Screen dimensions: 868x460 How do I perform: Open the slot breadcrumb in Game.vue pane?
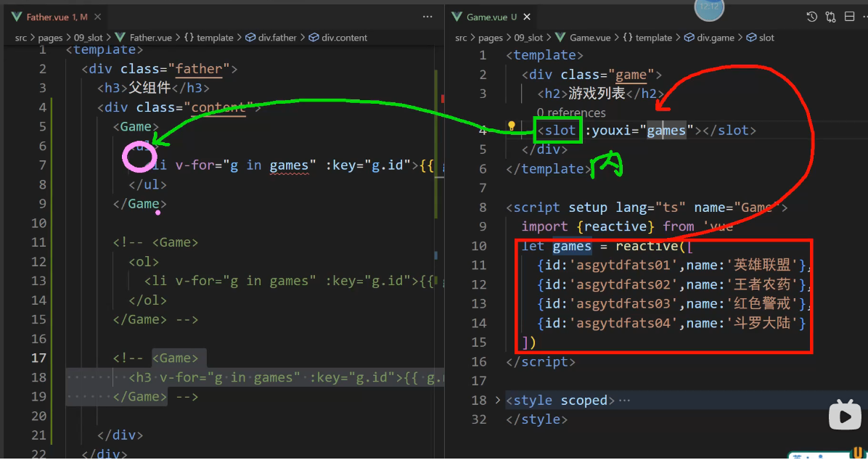point(761,38)
